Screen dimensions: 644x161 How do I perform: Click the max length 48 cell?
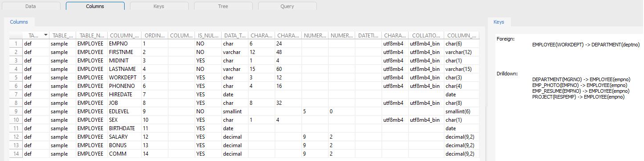point(288,52)
